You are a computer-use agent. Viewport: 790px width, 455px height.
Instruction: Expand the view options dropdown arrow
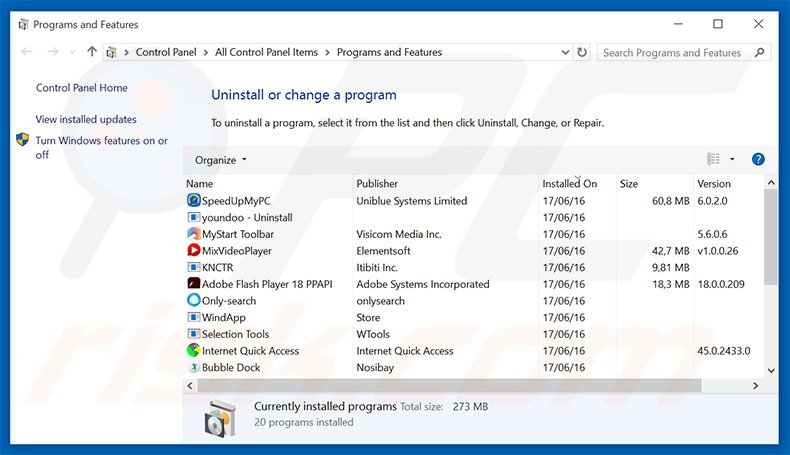(732, 159)
